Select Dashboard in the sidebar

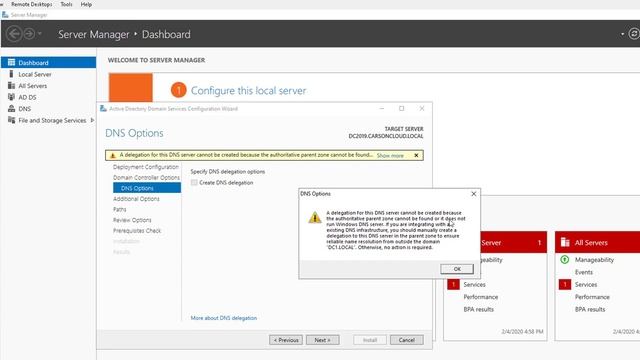point(49,62)
